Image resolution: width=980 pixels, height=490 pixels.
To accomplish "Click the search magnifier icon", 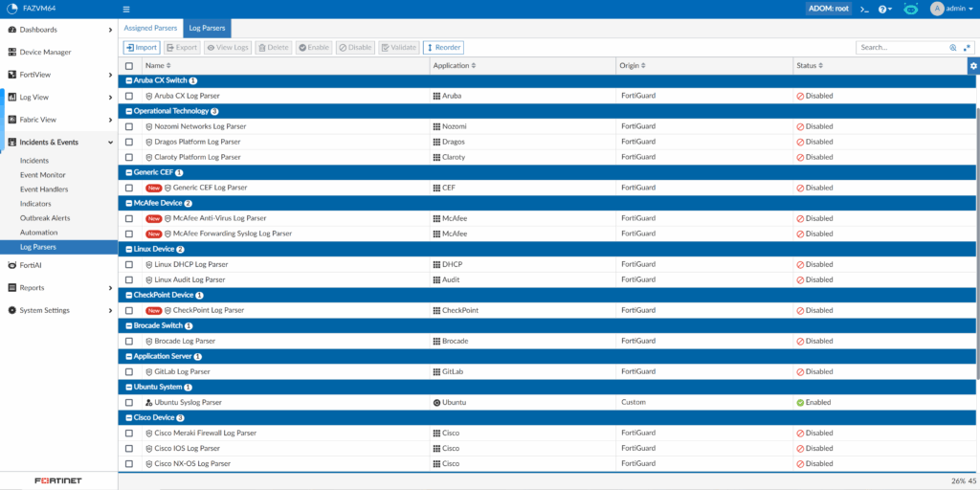I will [953, 48].
